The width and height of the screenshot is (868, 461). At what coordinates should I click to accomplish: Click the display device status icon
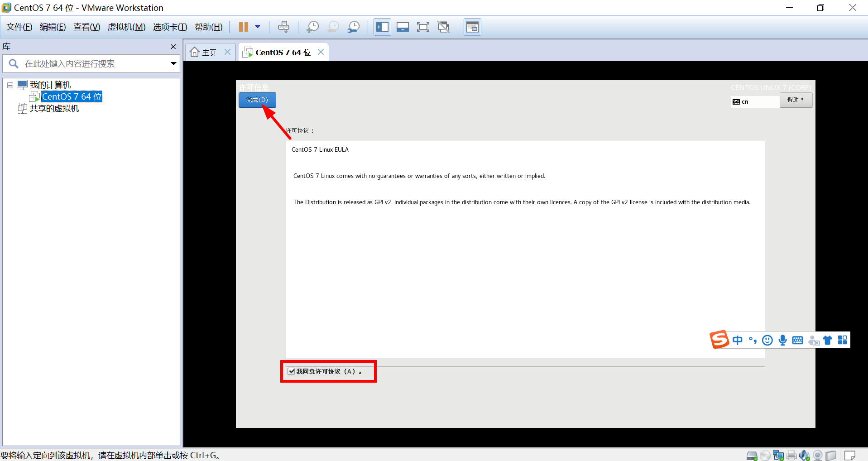click(x=831, y=456)
